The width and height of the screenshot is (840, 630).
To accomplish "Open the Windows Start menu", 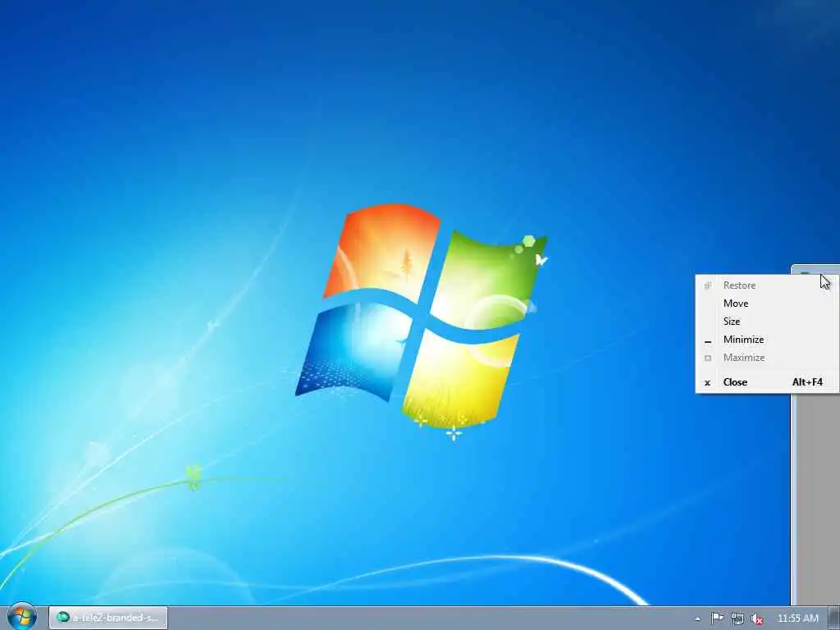I will [x=21, y=617].
